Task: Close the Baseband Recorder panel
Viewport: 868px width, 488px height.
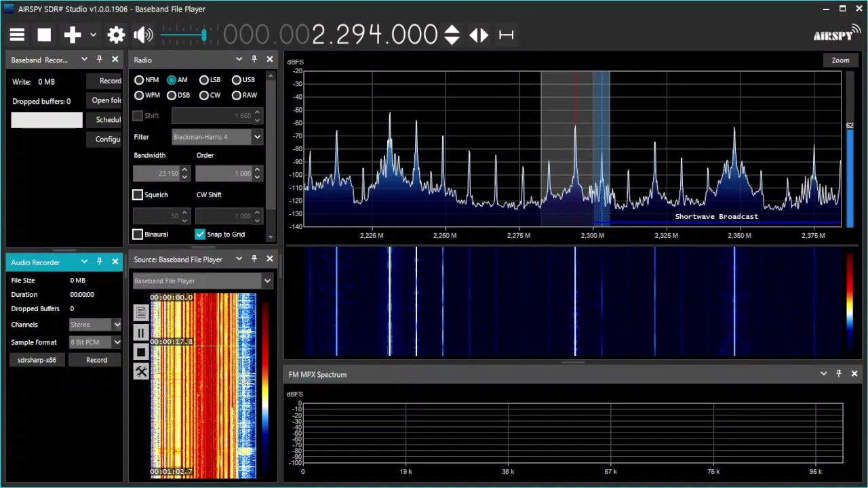Action: point(115,60)
